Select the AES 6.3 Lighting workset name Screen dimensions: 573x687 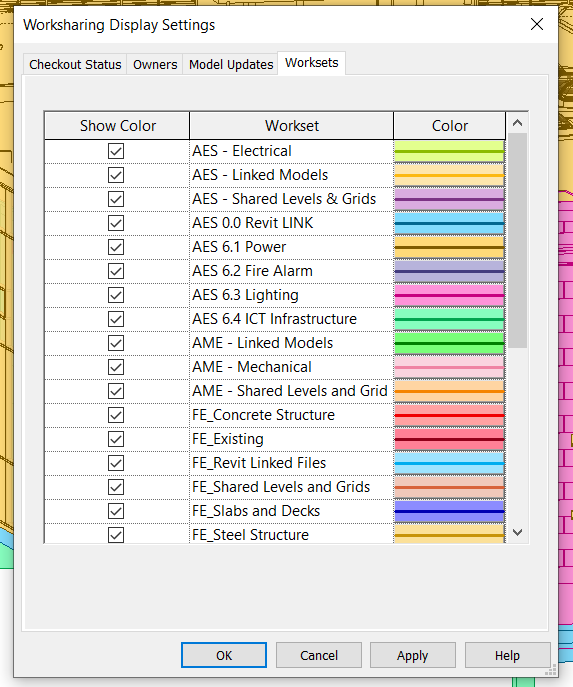coord(245,295)
